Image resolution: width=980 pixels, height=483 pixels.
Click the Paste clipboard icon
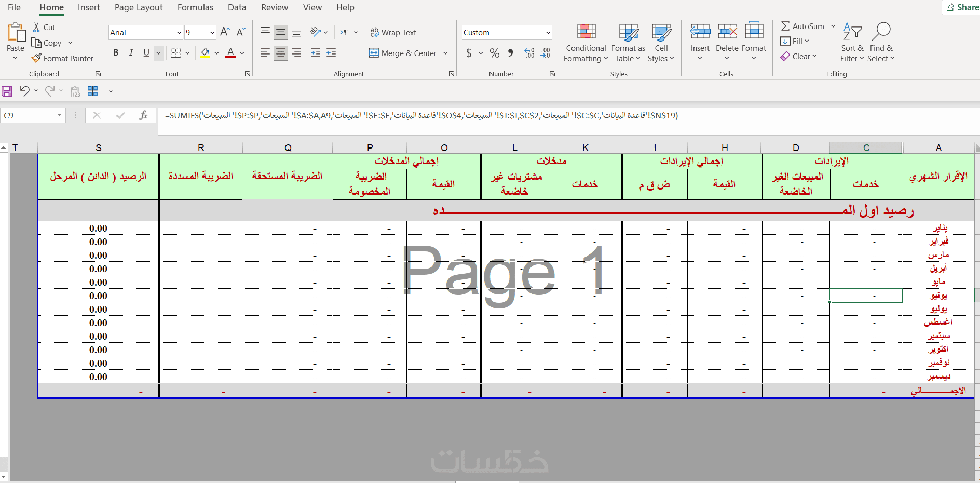point(16,32)
